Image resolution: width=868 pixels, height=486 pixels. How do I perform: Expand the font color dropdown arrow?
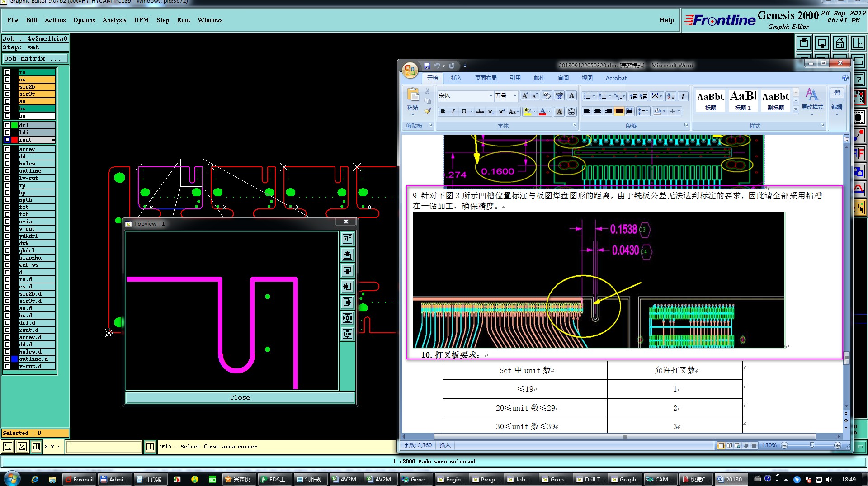[550, 112]
